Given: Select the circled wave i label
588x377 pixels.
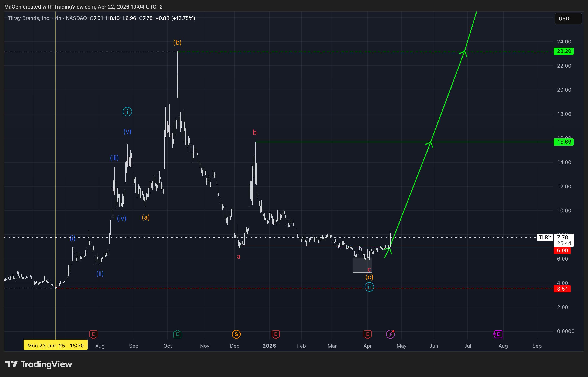Looking at the screenshot, I should (127, 112).
